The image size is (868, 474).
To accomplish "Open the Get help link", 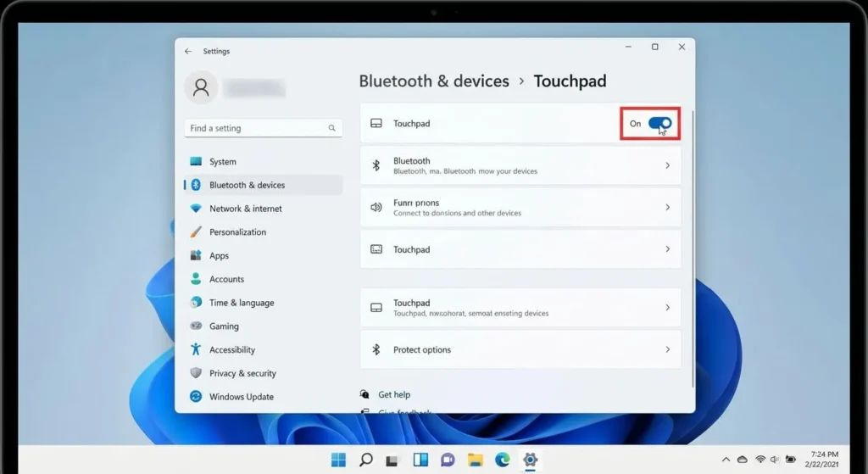I will coord(394,395).
